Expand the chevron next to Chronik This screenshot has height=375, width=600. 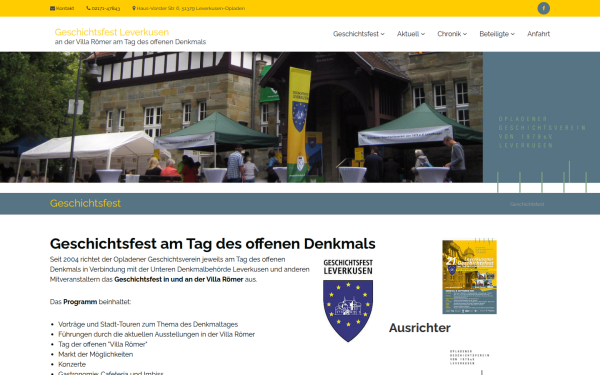[465, 34]
